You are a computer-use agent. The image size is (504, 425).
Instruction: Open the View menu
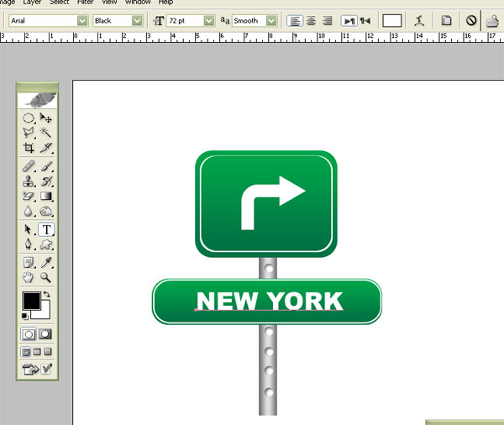(109, 2)
